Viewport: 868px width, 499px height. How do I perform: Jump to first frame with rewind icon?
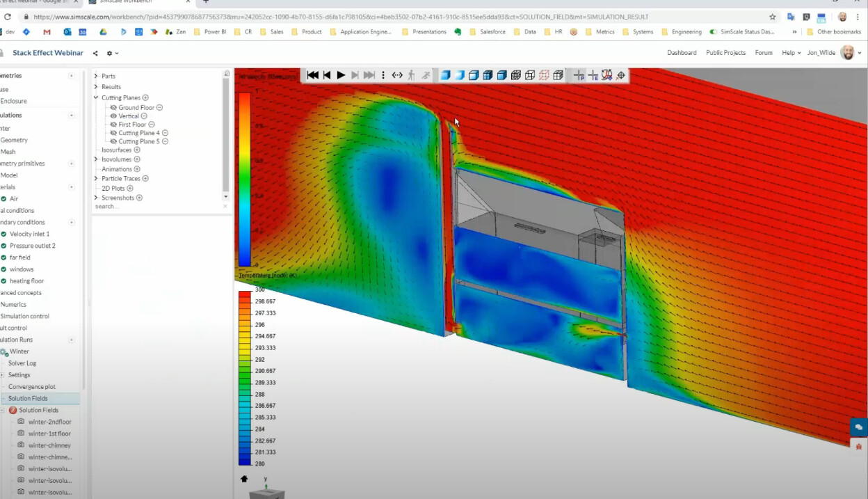pyautogui.click(x=312, y=75)
